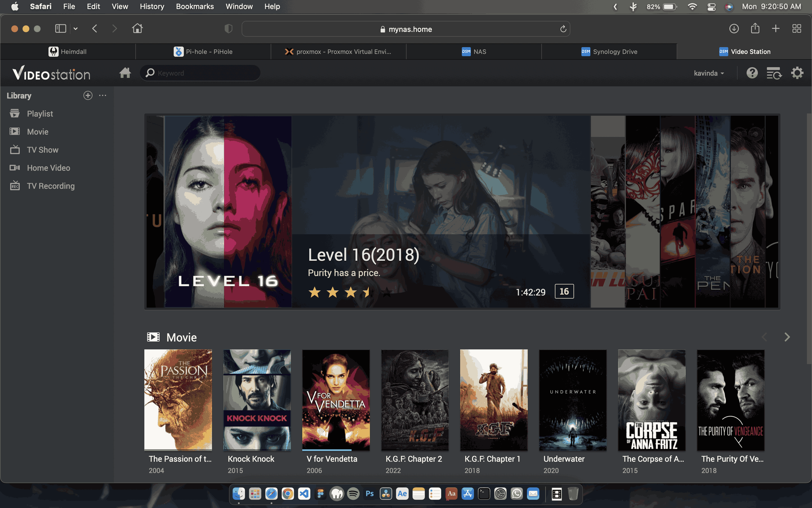Viewport: 812px width, 508px height.
Task: Click the TV Recording REC icon
Action: pos(14,185)
